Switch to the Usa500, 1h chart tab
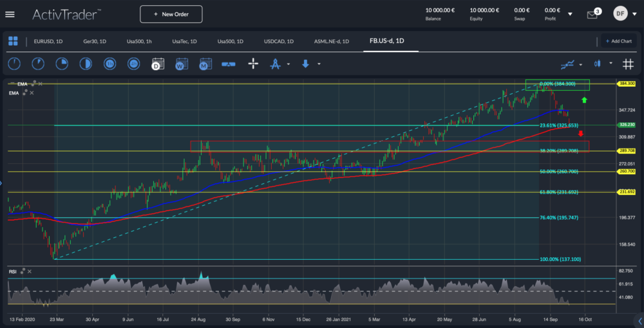 pos(139,41)
